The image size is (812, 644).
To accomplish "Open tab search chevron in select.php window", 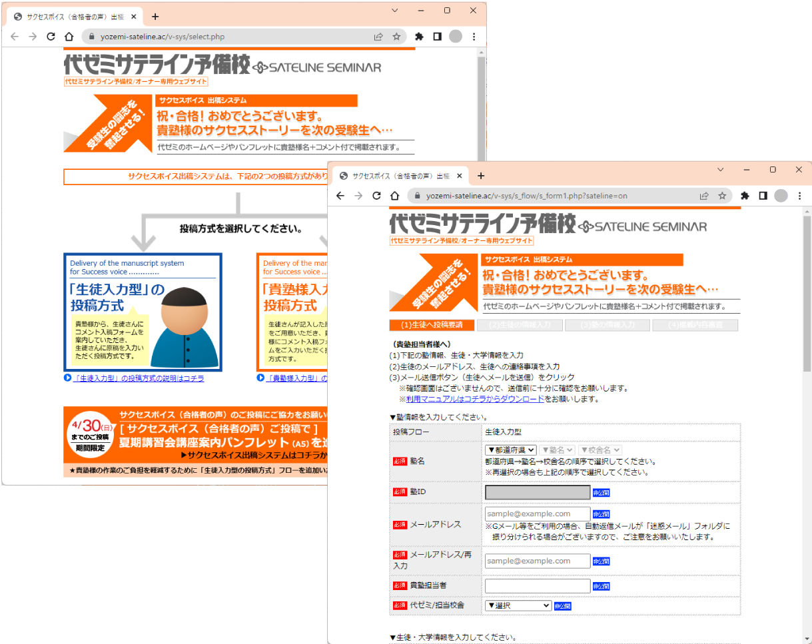I will point(394,11).
